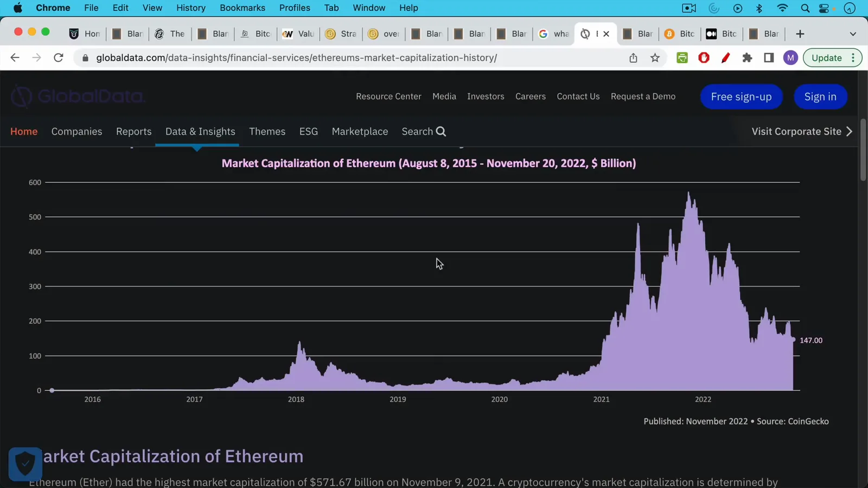This screenshot has height=488, width=868.
Task: Bookmark this page with the star icon
Action: click(x=655, y=57)
